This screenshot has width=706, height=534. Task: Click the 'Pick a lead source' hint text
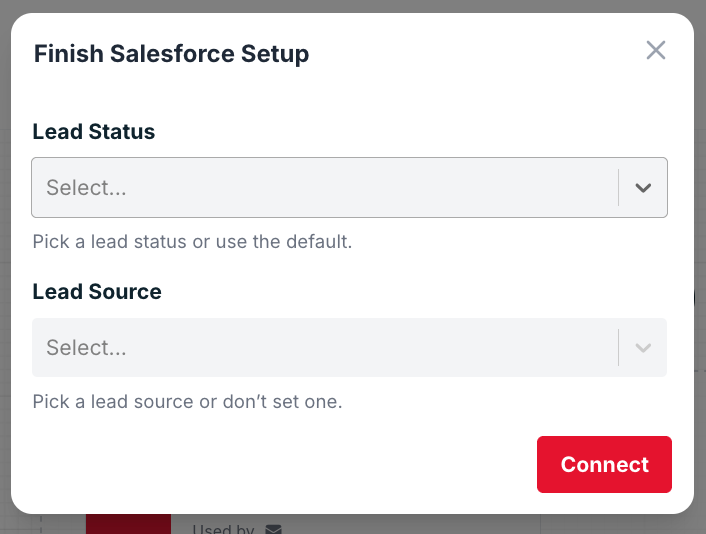point(187,402)
